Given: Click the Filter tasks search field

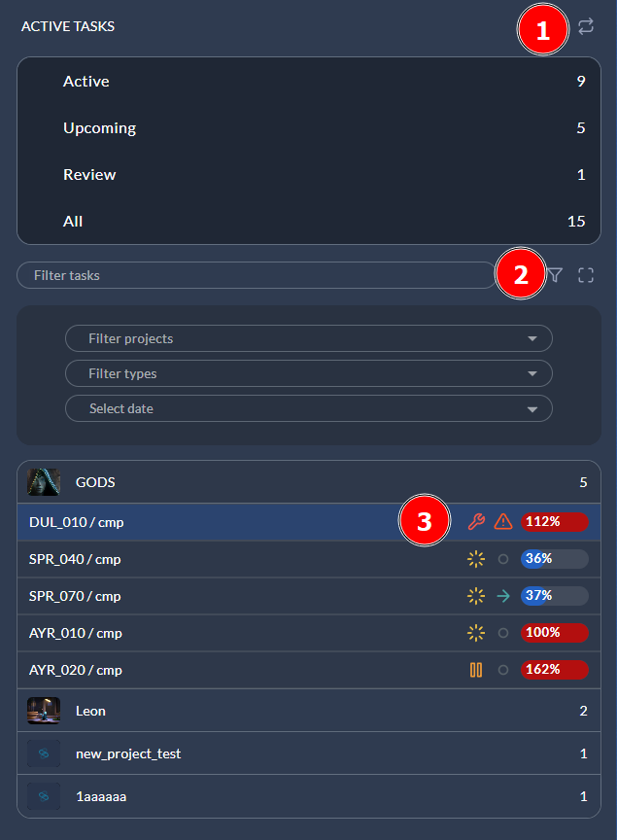Looking at the screenshot, I should click(255, 275).
